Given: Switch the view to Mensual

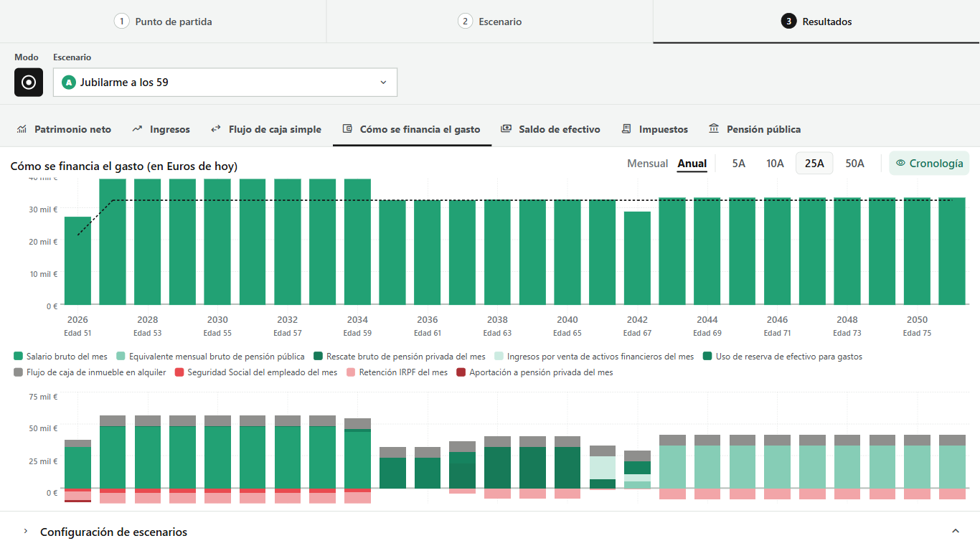Looking at the screenshot, I should tap(647, 164).
